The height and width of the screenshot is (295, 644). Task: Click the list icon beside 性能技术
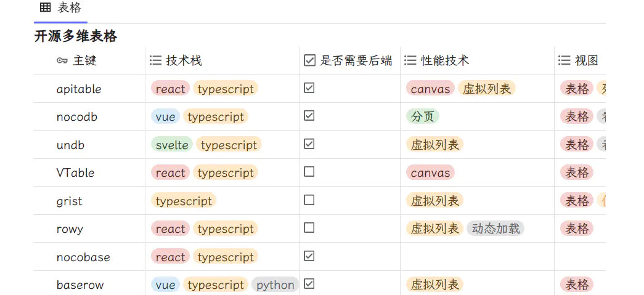coord(410,60)
